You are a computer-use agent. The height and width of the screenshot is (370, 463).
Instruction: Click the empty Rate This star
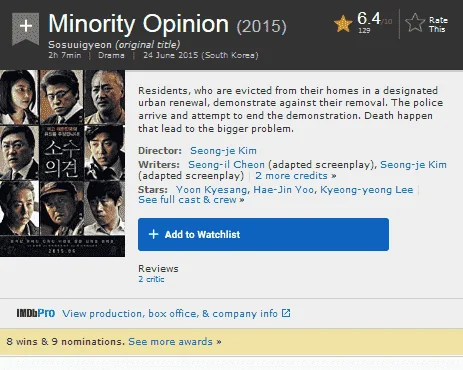tap(415, 23)
